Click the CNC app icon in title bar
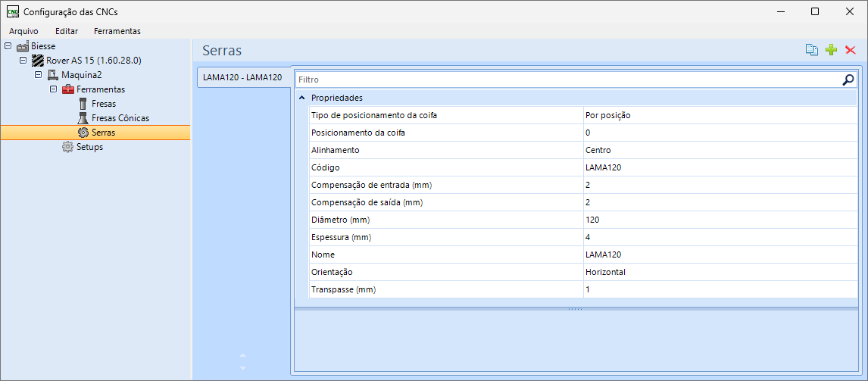Viewport: 868px width, 381px height. (12, 11)
